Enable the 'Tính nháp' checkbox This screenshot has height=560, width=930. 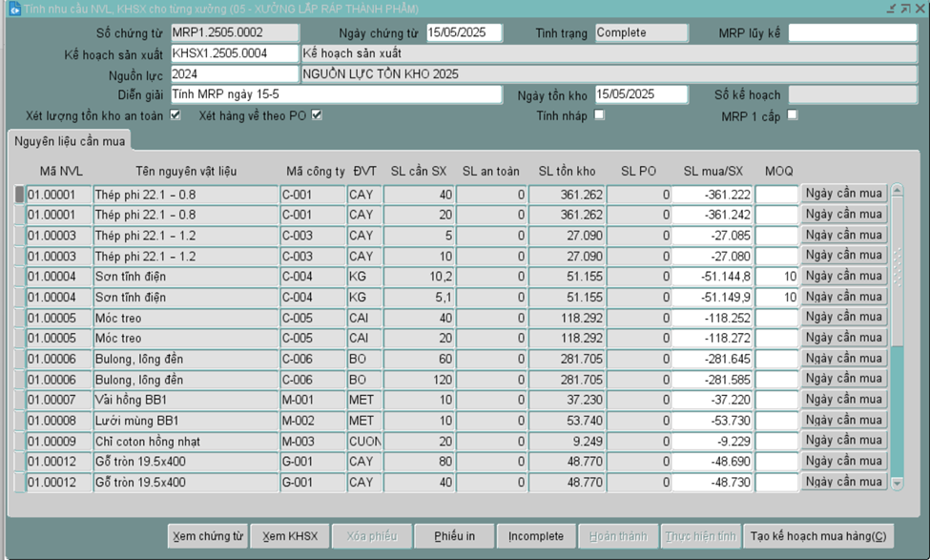[599, 115]
